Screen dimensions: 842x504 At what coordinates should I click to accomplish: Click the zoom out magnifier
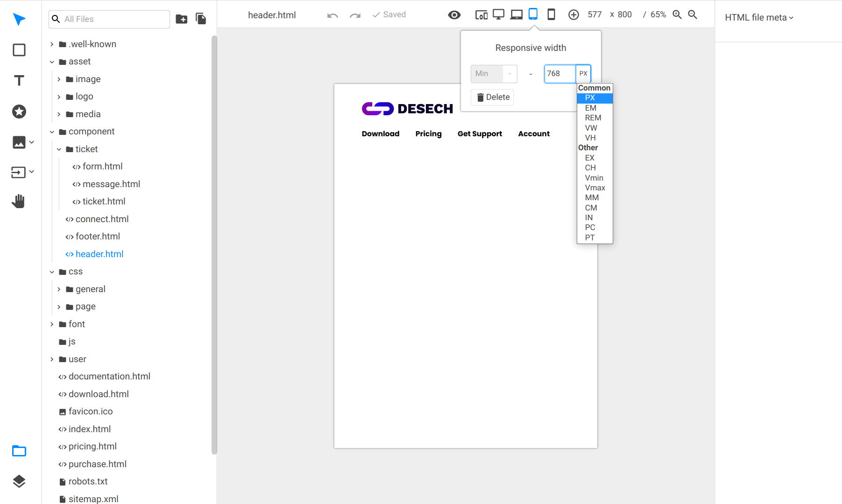pos(693,15)
